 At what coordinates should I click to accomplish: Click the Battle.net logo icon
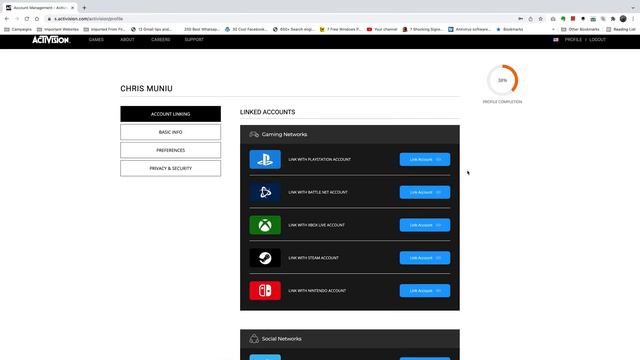click(x=265, y=192)
